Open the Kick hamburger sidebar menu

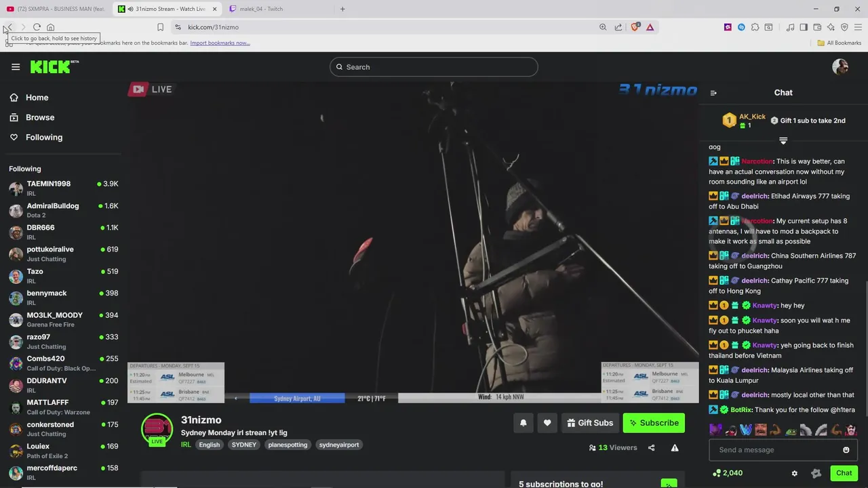[16, 66]
